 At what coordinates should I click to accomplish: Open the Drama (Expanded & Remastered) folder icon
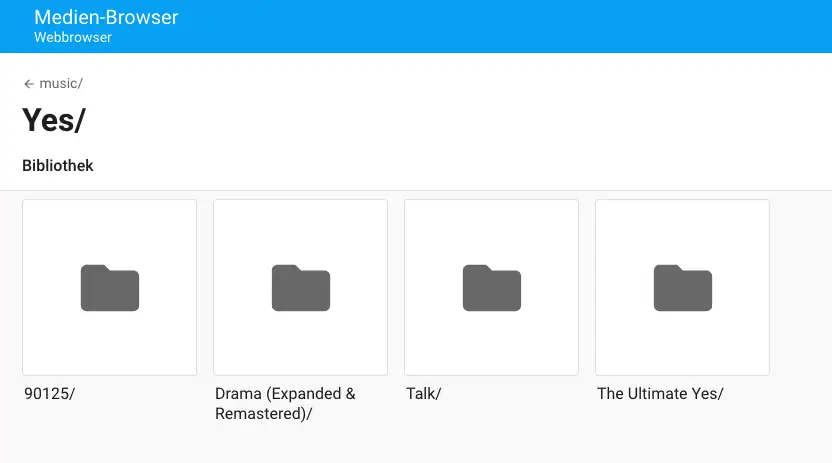coord(301,288)
